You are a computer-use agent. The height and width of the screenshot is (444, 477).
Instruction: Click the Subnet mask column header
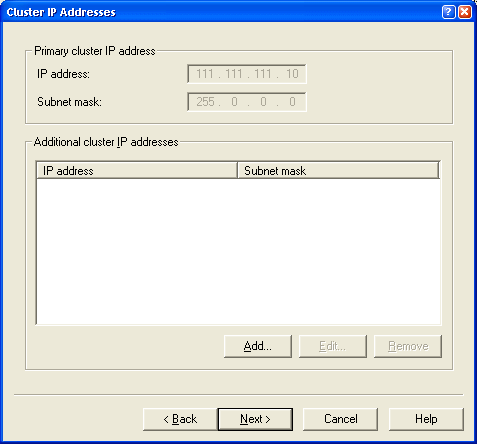coord(338,171)
